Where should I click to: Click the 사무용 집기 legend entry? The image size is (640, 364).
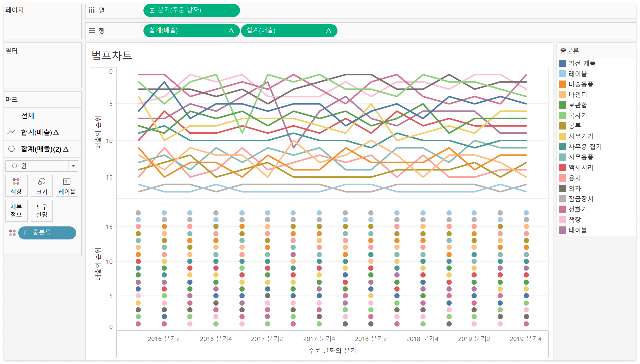(x=585, y=147)
